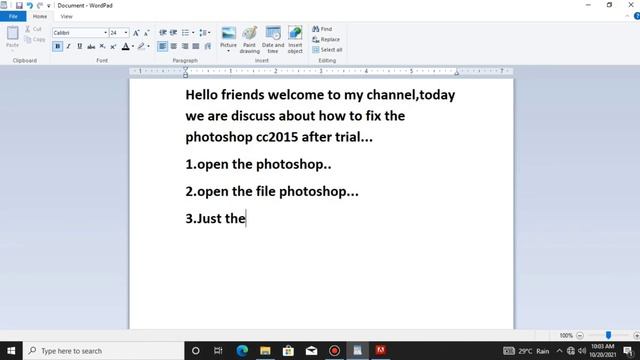Insert a Paint drawing

pos(249,40)
